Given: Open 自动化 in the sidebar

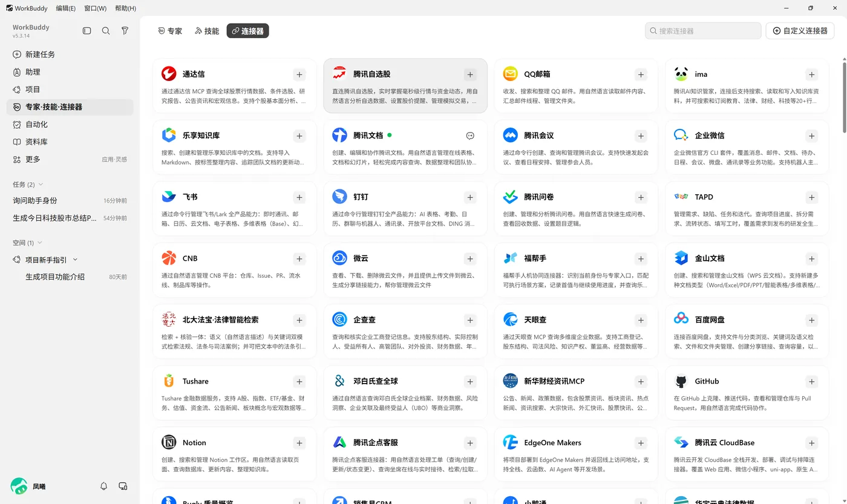Looking at the screenshot, I should 70,125.
